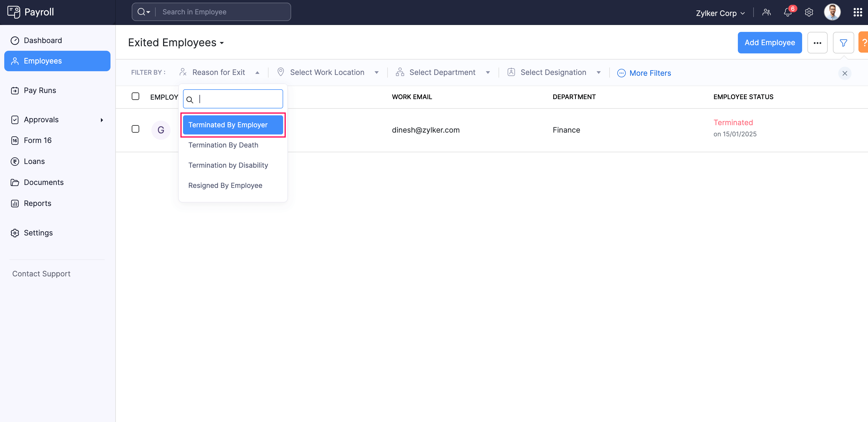Open the apps grid launcher icon
The width and height of the screenshot is (868, 422).
858,13
